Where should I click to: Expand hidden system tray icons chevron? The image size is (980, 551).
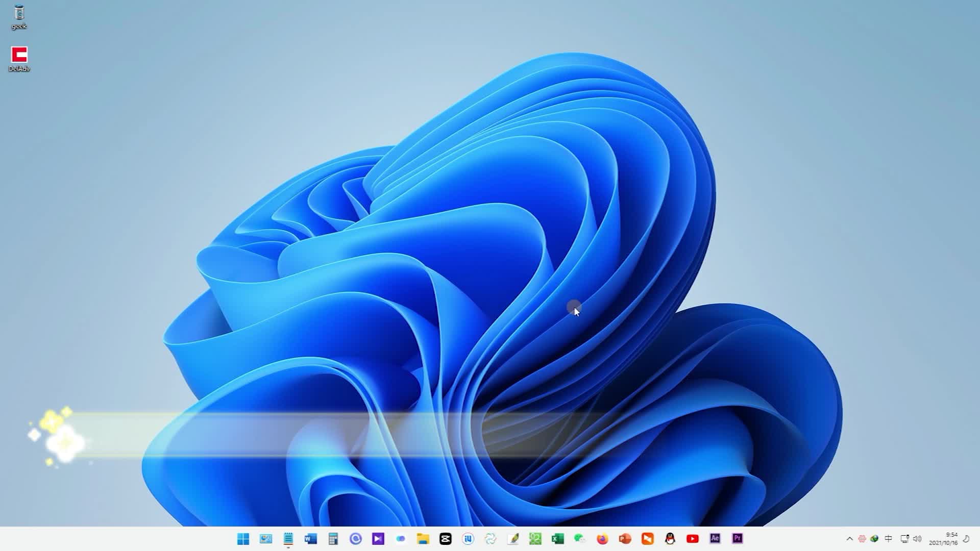(849, 539)
